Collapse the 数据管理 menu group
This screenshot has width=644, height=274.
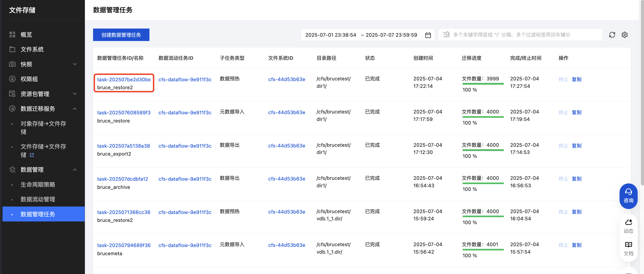pyautogui.click(x=75, y=170)
